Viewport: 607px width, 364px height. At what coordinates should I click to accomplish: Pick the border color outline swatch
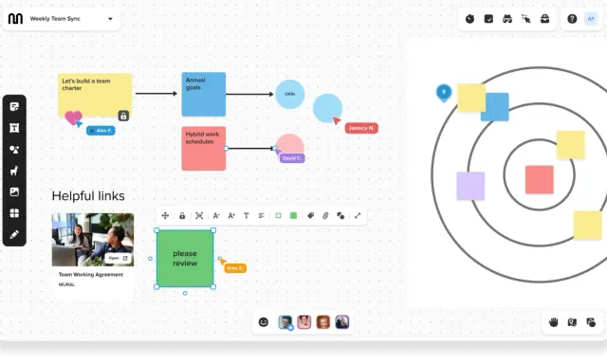pyautogui.click(x=278, y=215)
